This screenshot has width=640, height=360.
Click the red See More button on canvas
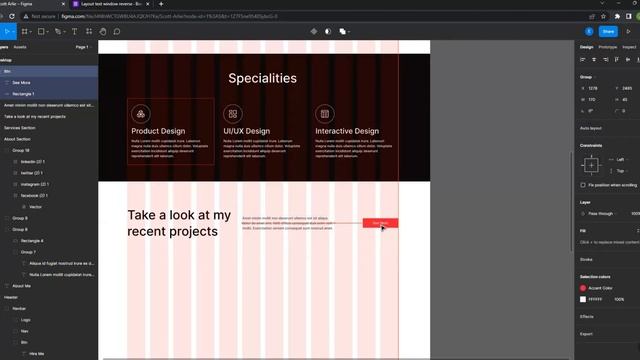click(x=380, y=223)
